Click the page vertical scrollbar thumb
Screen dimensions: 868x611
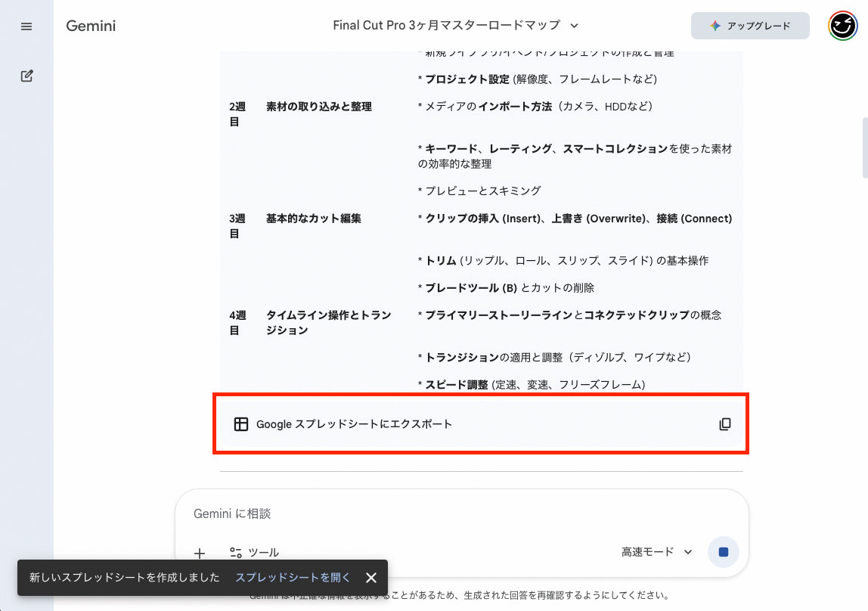(865, 147)
